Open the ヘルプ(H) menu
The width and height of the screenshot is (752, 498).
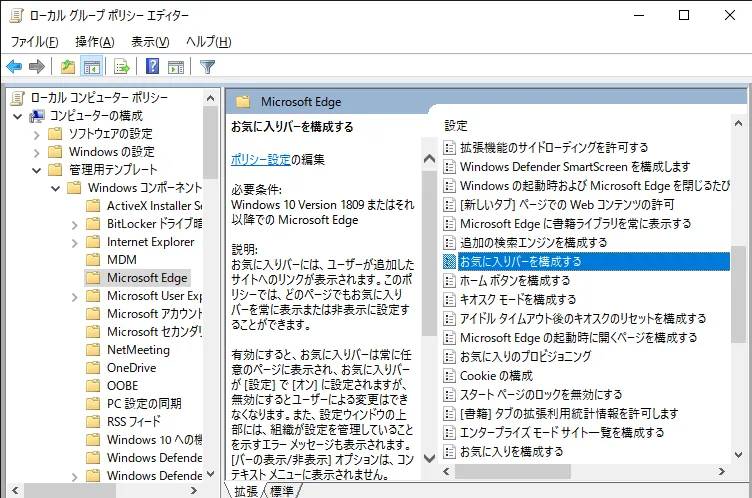(x=209, y=42)
